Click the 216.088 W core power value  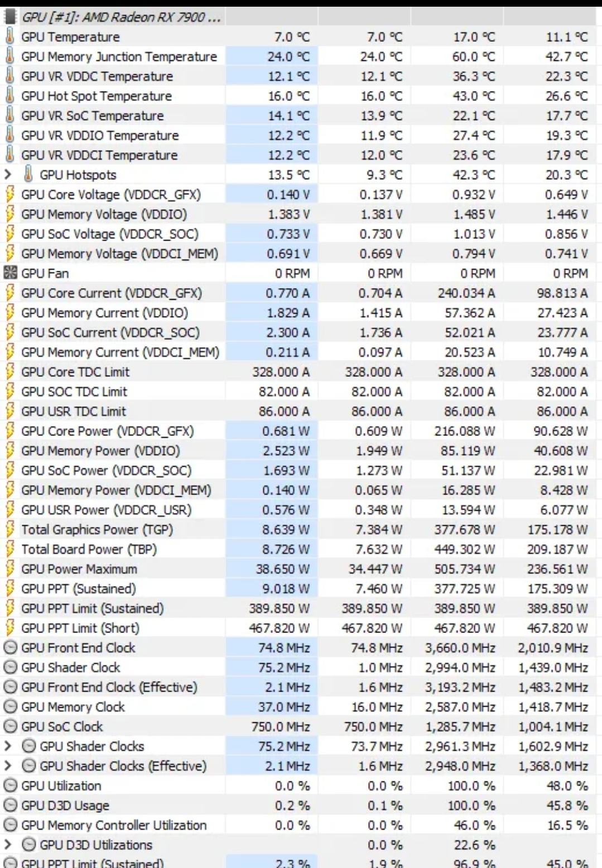[x=464, y=431]
